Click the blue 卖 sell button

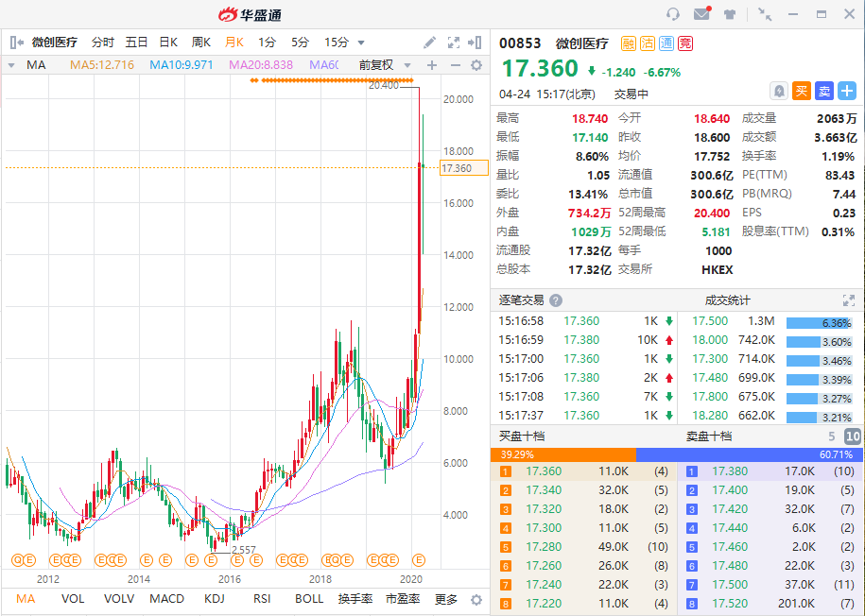pyautogui.click(x=824, y=91)
